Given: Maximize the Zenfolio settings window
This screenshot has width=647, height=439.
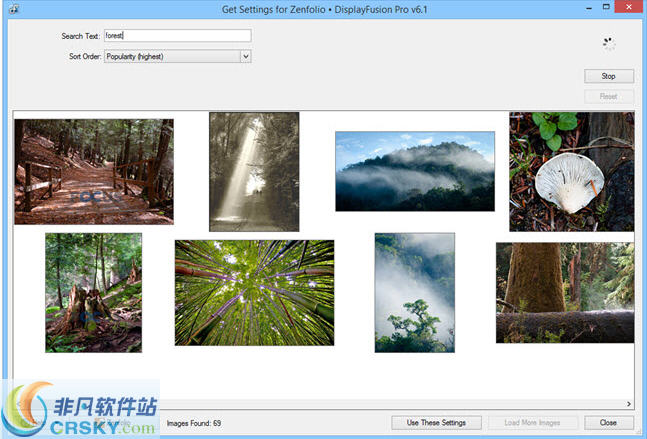Looking at the screenshot, I should [x=606, y=7].
